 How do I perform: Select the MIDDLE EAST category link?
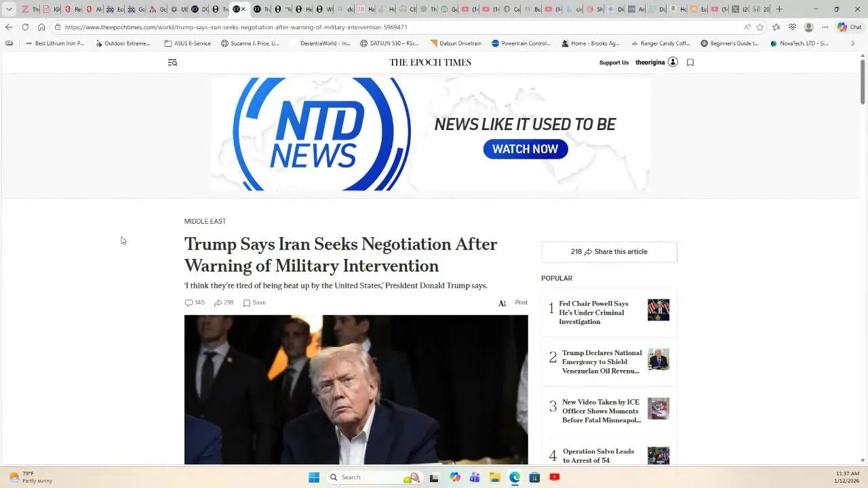[x=205, y=222]
